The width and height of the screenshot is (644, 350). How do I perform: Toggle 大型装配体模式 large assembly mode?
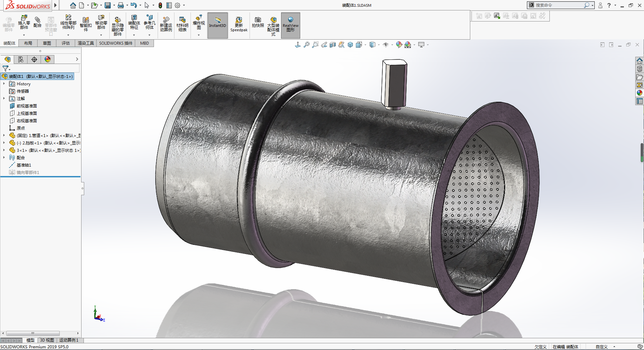(273, 26)
